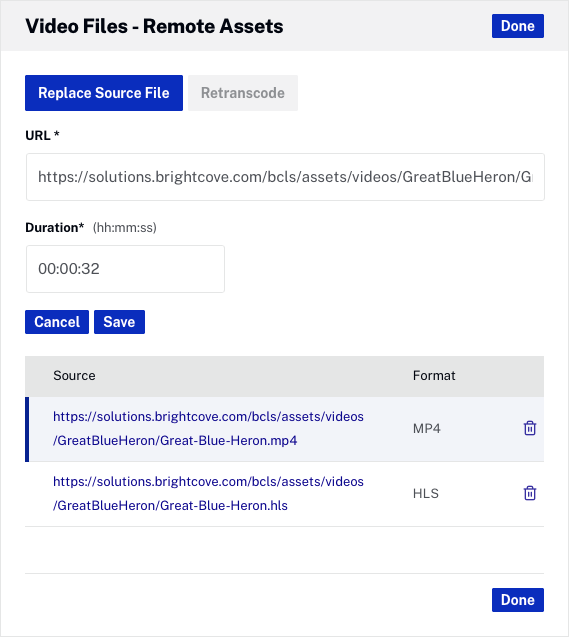Screen dimensions: 569x637
Task: Cancel the remote asset edit
Action: pyautogui.click(x=57, y=322)
